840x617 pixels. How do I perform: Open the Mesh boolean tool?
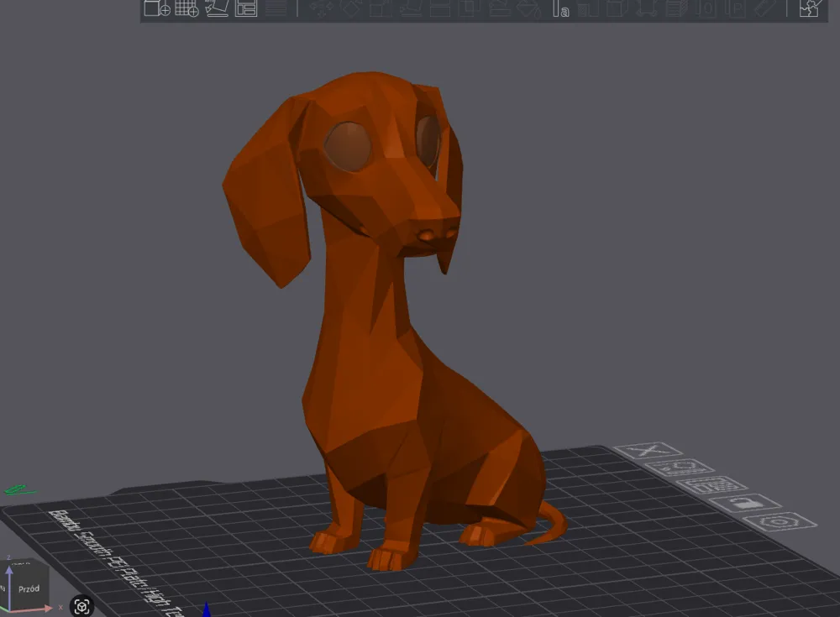pyautogui.click(x=614, y=10)
